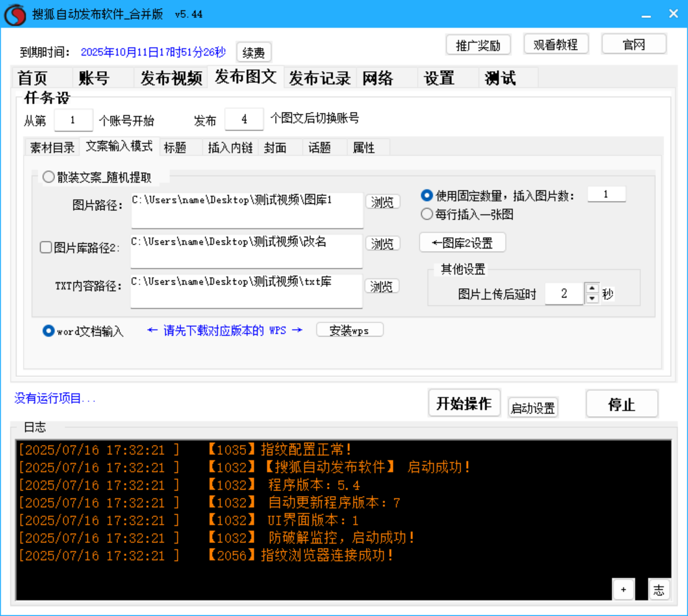Enable 图片库路径2 checkbox

46,247
